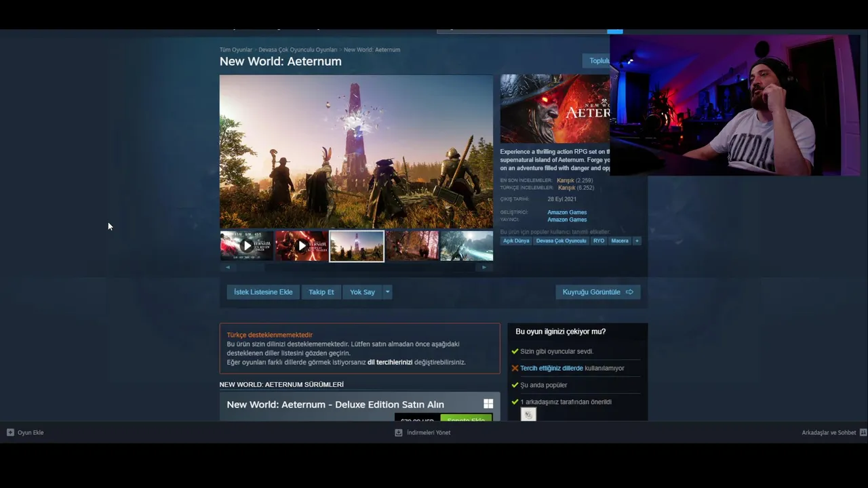
Task: Select the 'RYO' tag
Action: [599, 241]
